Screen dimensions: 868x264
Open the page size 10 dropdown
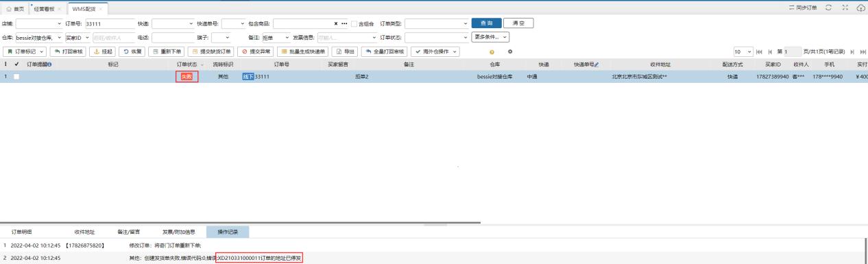743,51
